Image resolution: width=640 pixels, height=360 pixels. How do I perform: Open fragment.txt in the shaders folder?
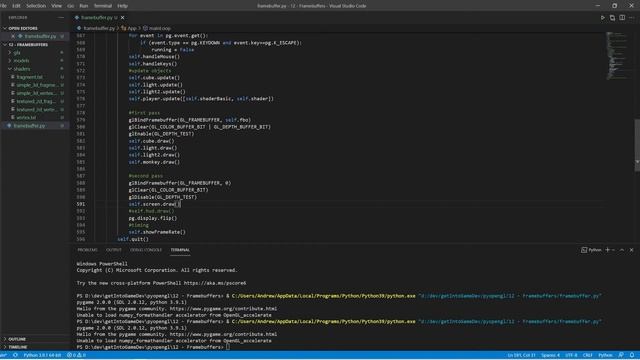click(x=29, y=77)
